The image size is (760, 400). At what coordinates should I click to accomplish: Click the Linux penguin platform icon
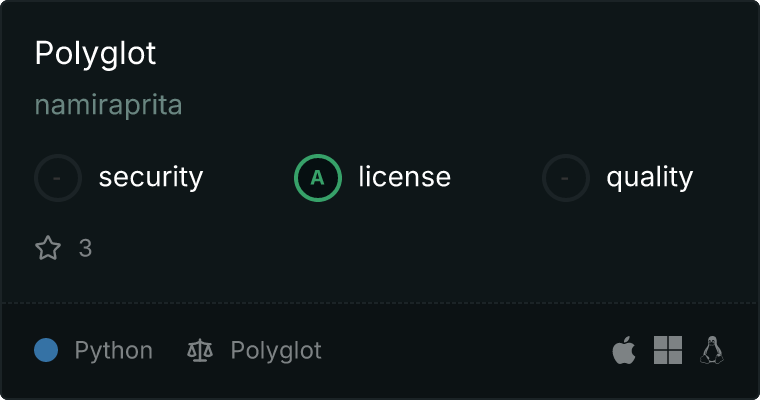[712, 350]
